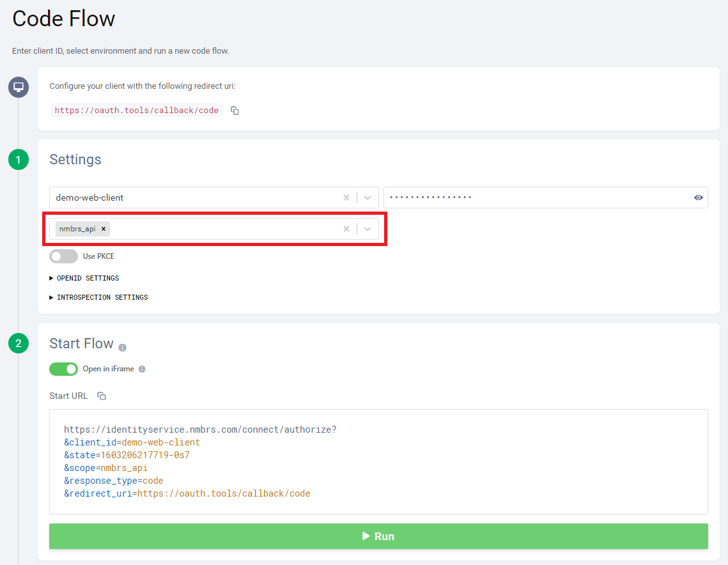Image resolution: width=728 pixels, height=565 pixels.
Task: Open the client ID dropdown
Action: [367, 197]
